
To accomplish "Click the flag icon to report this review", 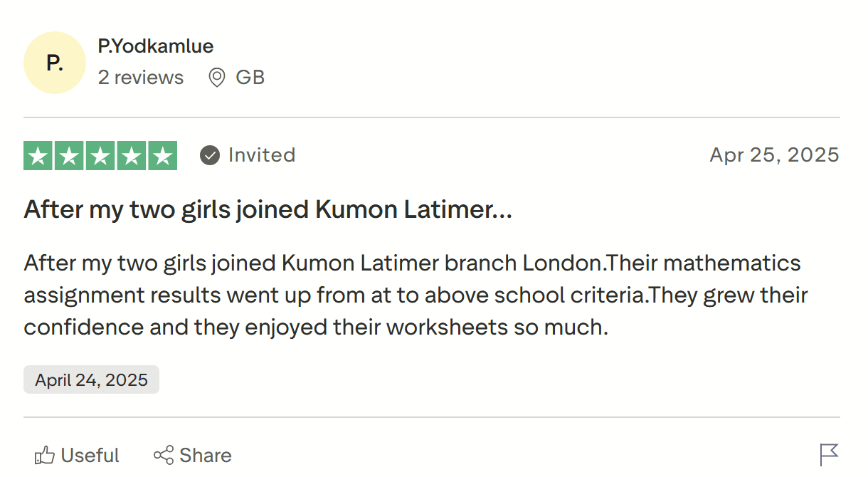I will tap(830, 454).
